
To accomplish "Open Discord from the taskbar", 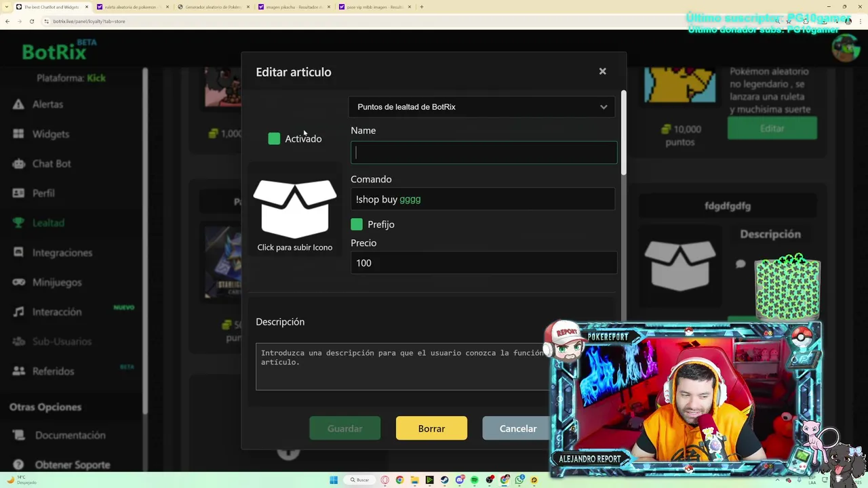I will [460, 480].
